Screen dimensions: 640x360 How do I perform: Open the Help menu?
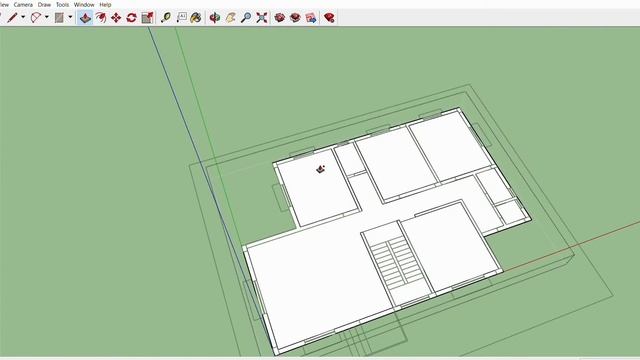tap(105, 4)
